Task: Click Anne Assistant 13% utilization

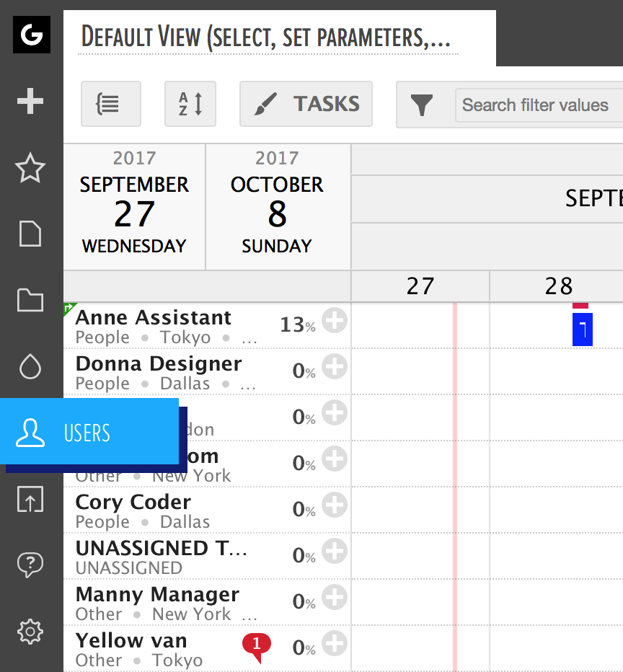Action: tap(298, 325)
